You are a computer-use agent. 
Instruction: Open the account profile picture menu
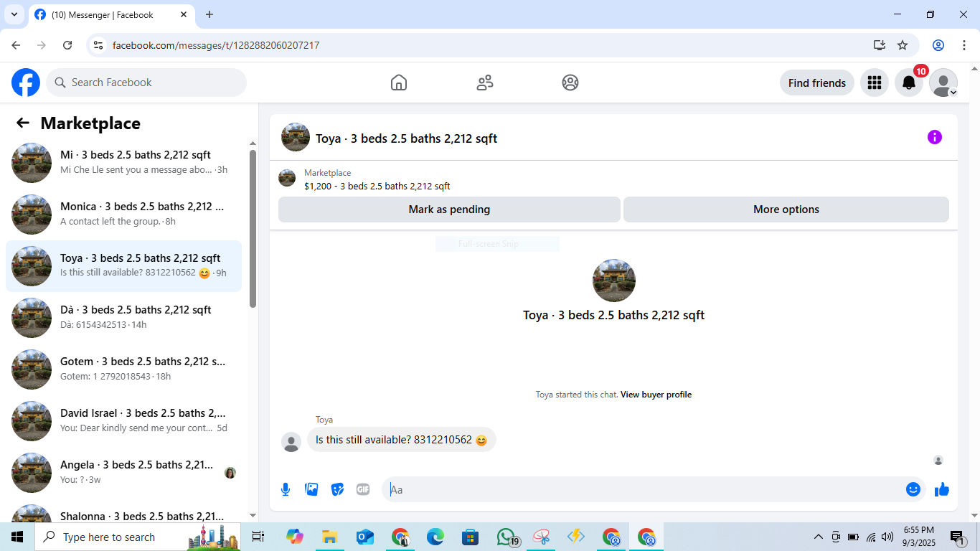point(943,83)
